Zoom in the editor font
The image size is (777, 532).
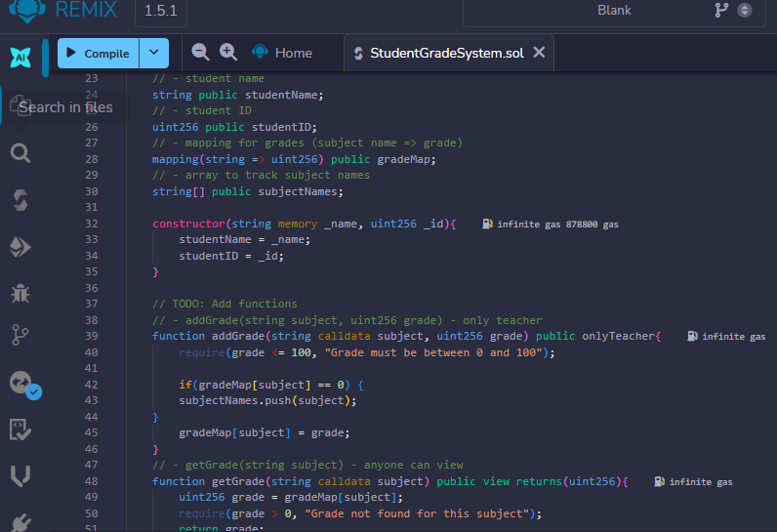coord(228,52)
